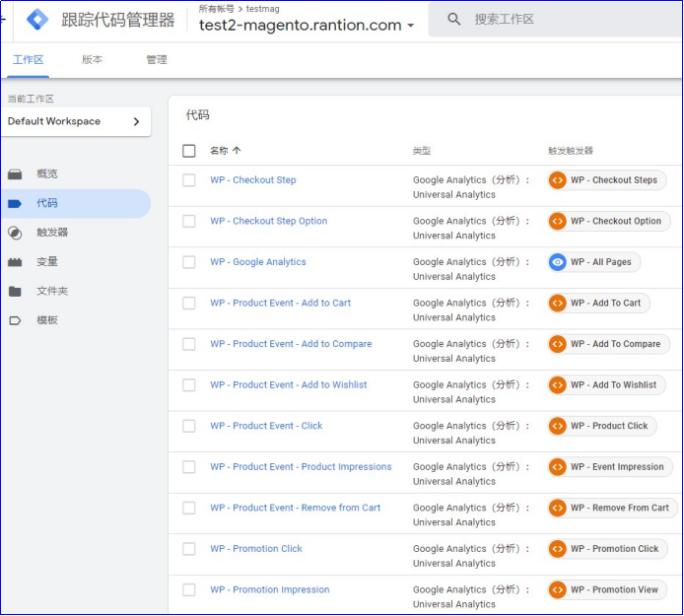
Task: Click the orange icon of WP - Remove From Cart trigger
Action: (x=557, y=509)
